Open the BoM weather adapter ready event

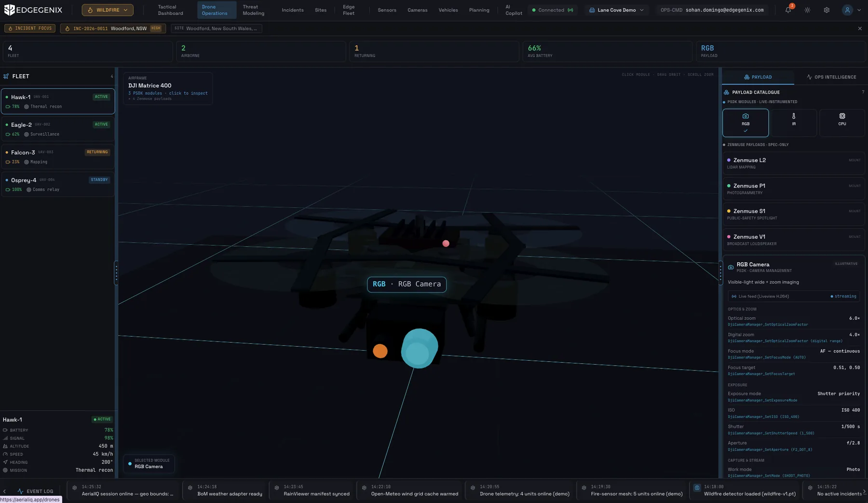click(x=224, y=490)
